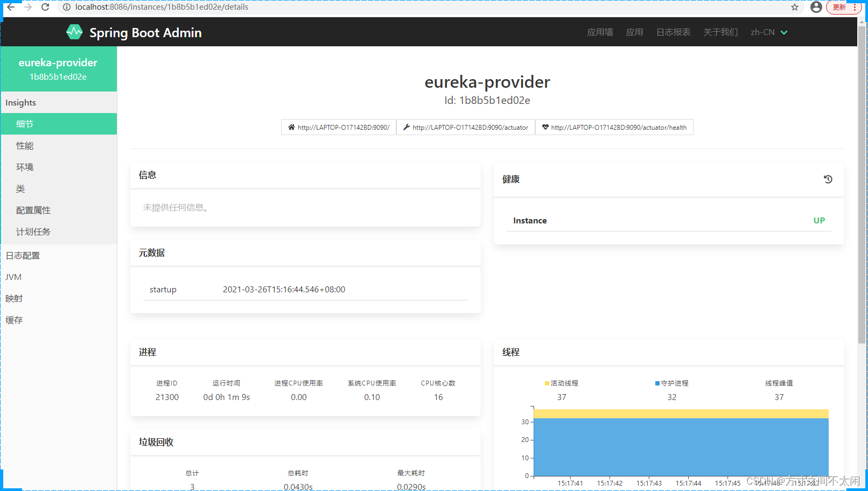Click the 健康 panel title

pos(511,179)
